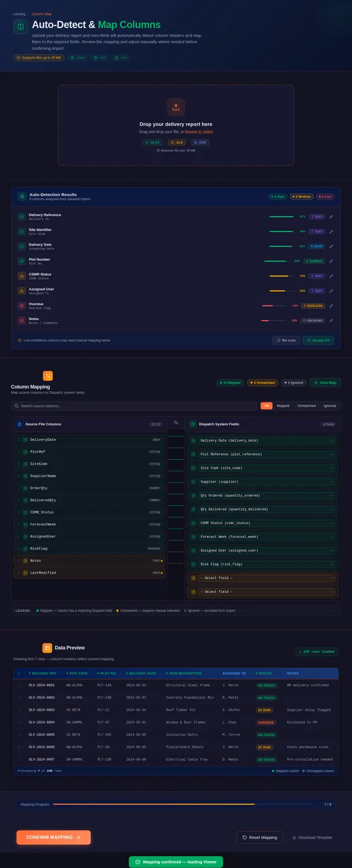
Task: Expand the Risk Flag (risk_flag) dropdown
Action: 266,564
